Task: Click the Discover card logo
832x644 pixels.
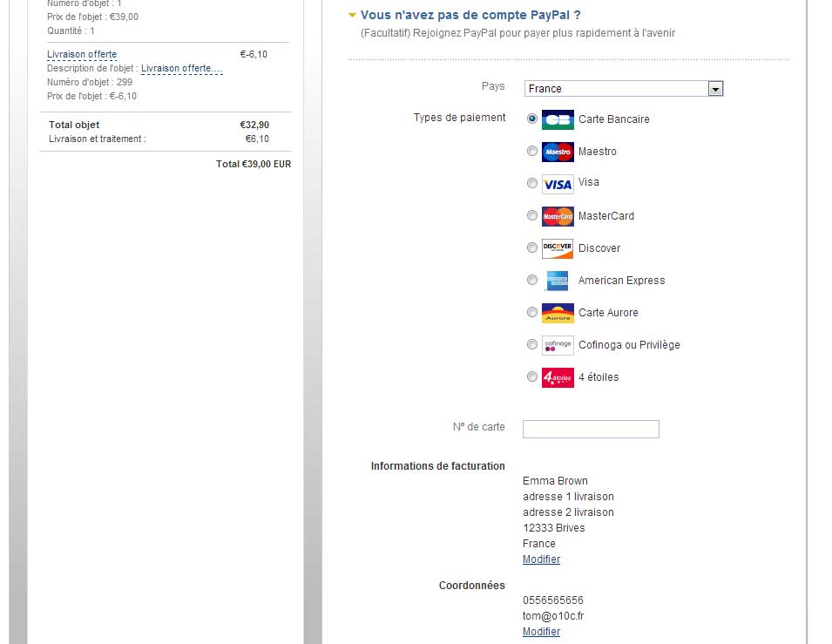Action: tap(558, 248)
